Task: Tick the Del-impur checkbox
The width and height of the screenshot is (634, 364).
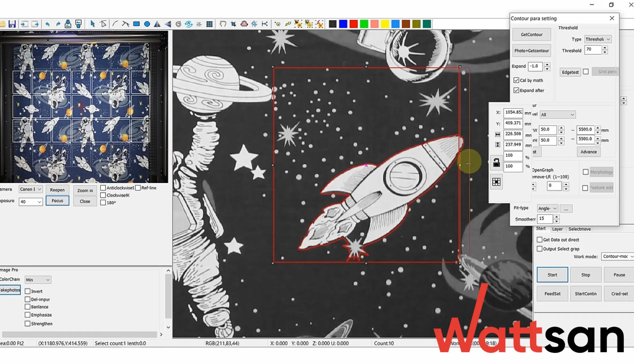Action: [27, 299]
